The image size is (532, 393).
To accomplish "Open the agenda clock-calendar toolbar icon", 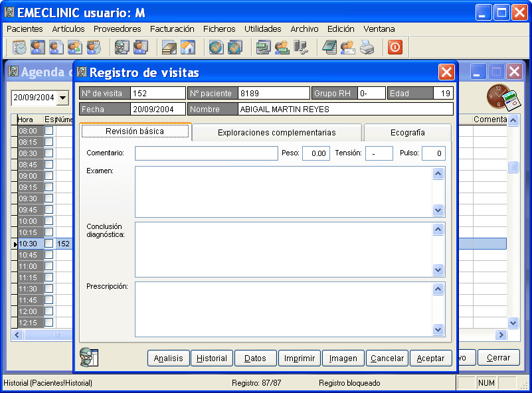I will 19,47.
